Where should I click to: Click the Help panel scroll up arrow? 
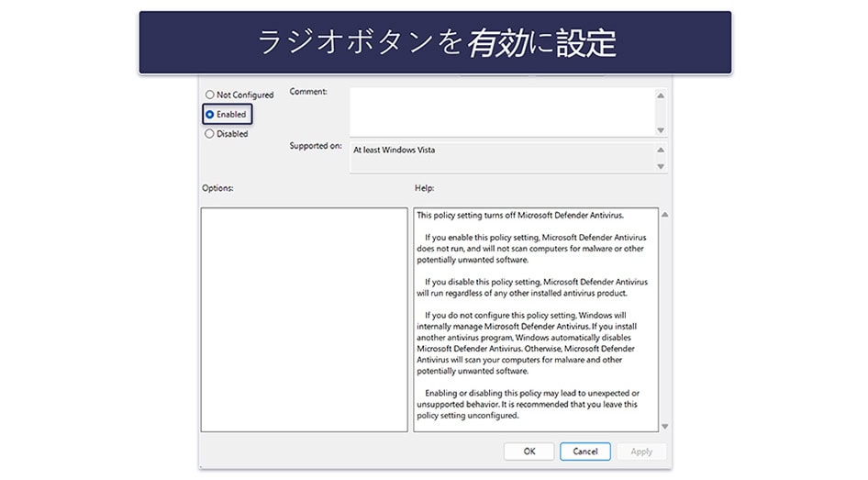click(665, 214)
